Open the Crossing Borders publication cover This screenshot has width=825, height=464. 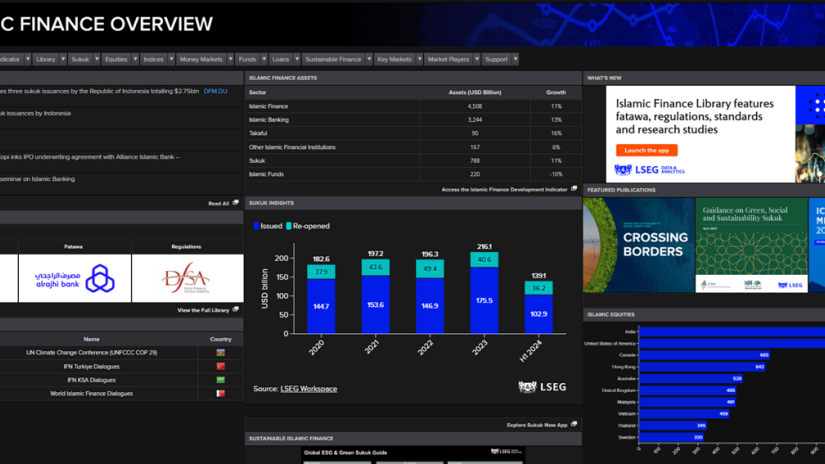[639, 245]
